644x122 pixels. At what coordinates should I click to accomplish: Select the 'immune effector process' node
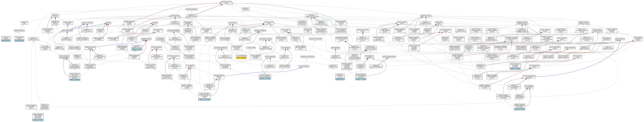[286, 31]
